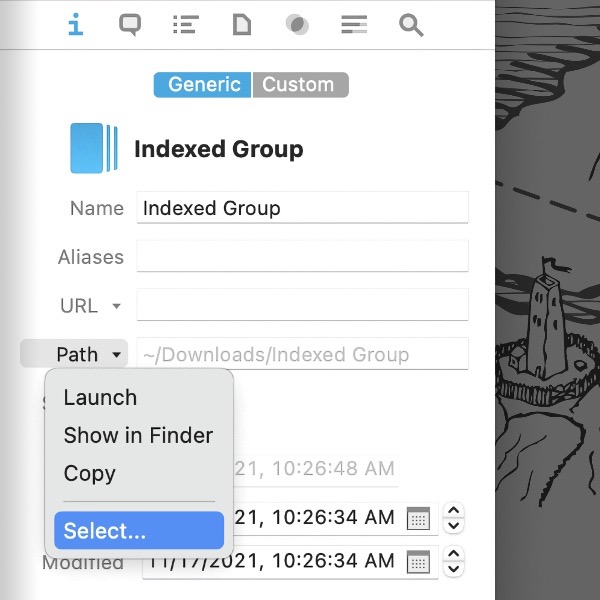This screenshot has width=600, height=600.
Task: Choose Select... from the Path menu
Action: coord(139,530)
